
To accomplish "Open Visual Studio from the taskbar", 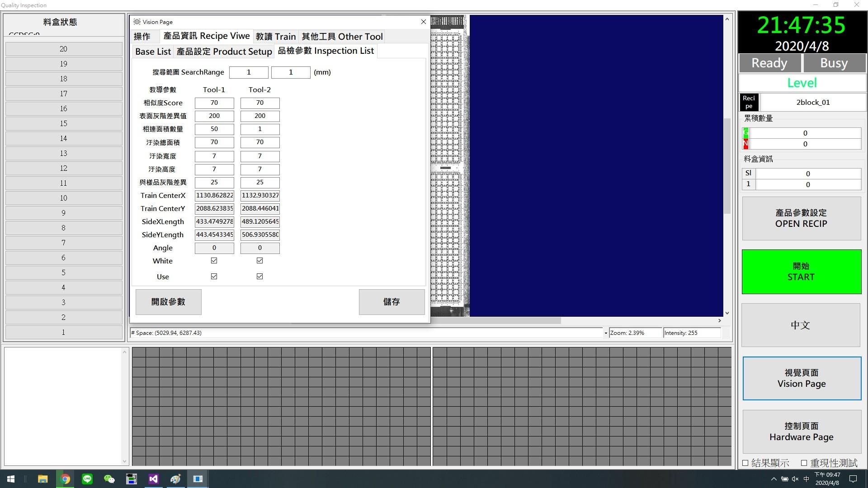I will click(x=153, y=479).
